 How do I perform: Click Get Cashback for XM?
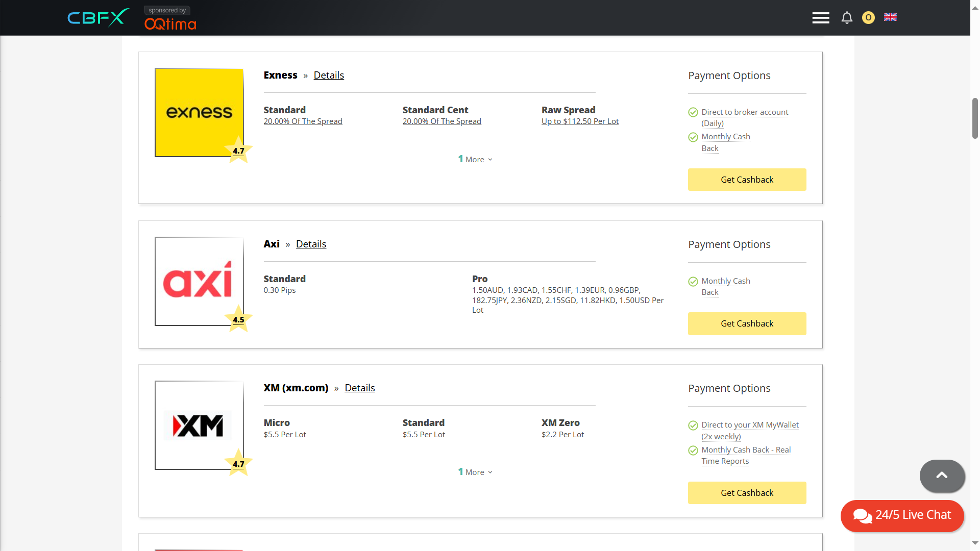[x=747, y=493]
